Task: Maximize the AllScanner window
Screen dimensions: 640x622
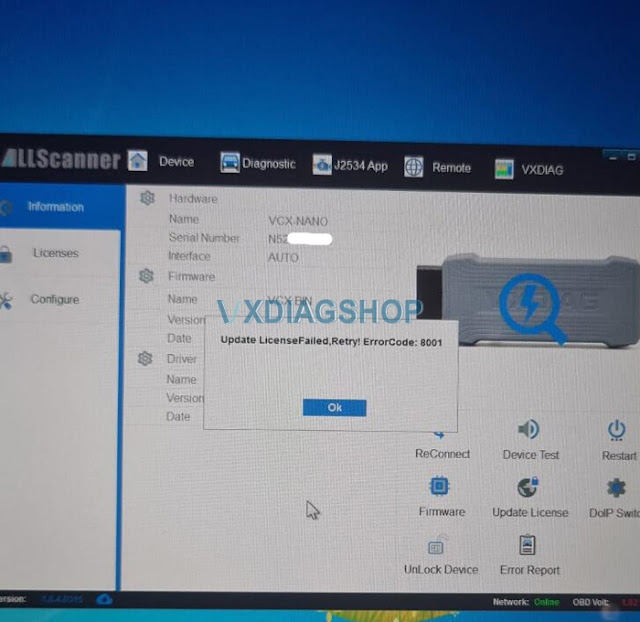Action: (x=631, y=157)
